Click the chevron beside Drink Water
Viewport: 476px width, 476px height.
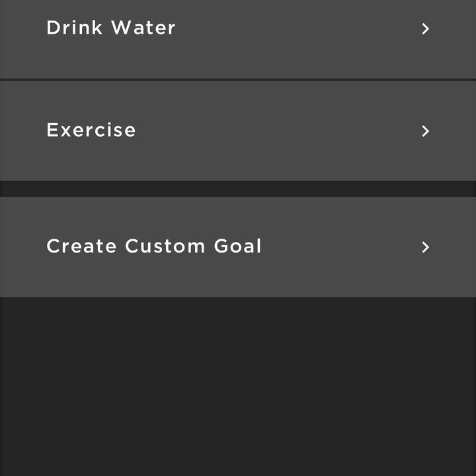pyautogui.click(x=426, y=29)
